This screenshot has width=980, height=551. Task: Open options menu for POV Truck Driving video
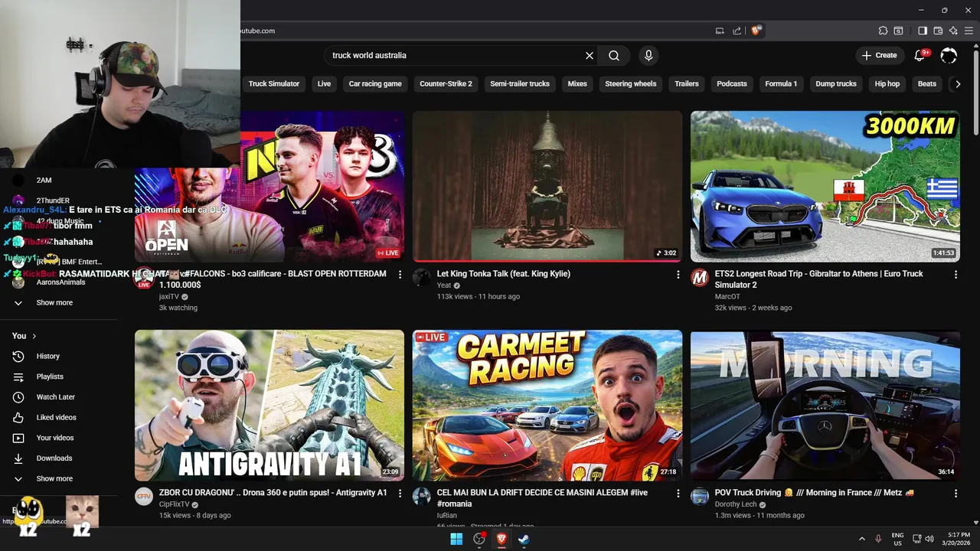(x=955, y=494)
